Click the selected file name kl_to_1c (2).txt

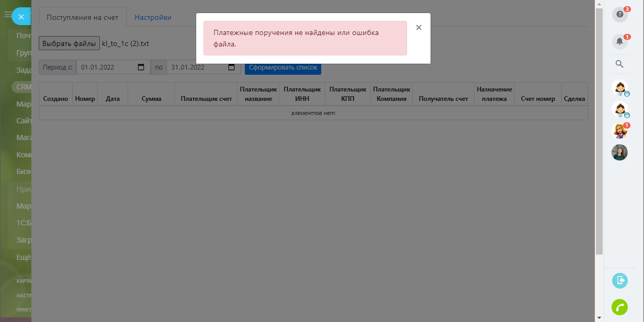click(x=126, y=43)
